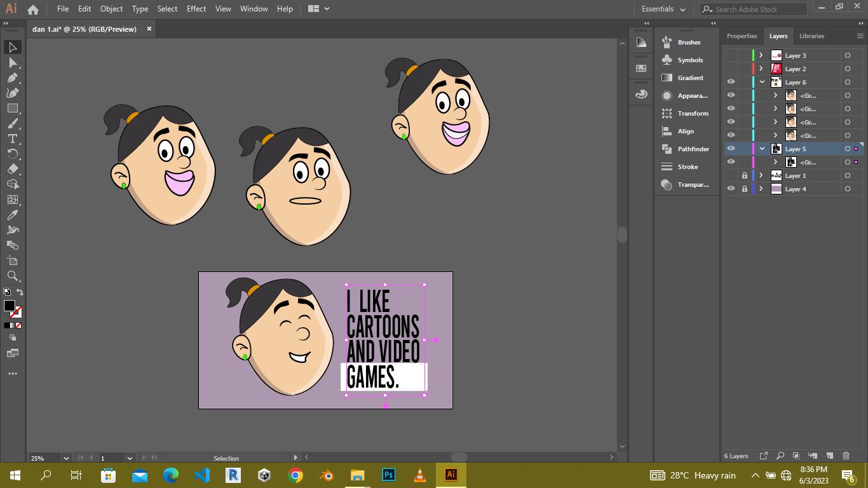Hide Layer 4 using eye icon
Viewport: 868px width, 488px height.
click(x=731, y=189)
